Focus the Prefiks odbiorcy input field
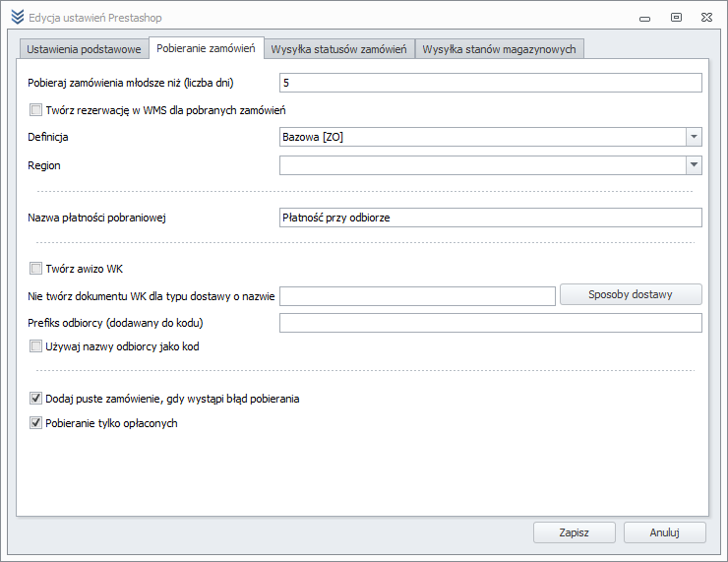 pyautogui.click(x=491, y=323)
